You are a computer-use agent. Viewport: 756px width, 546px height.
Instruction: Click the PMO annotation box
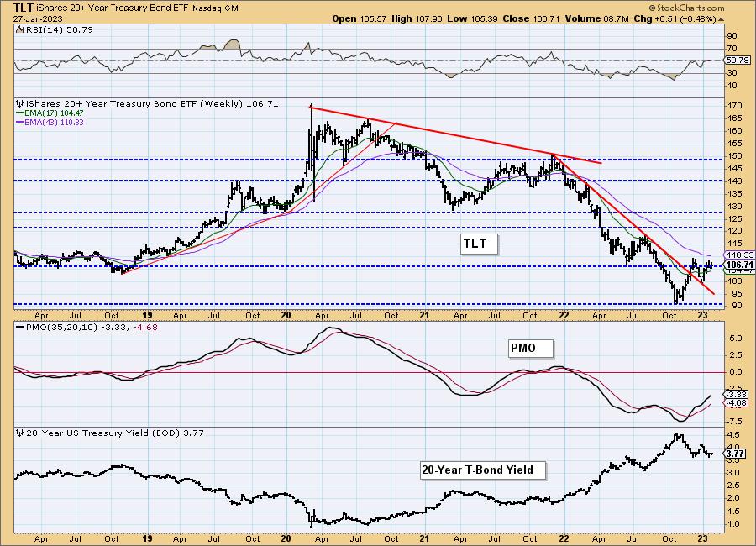pos(530,349)
